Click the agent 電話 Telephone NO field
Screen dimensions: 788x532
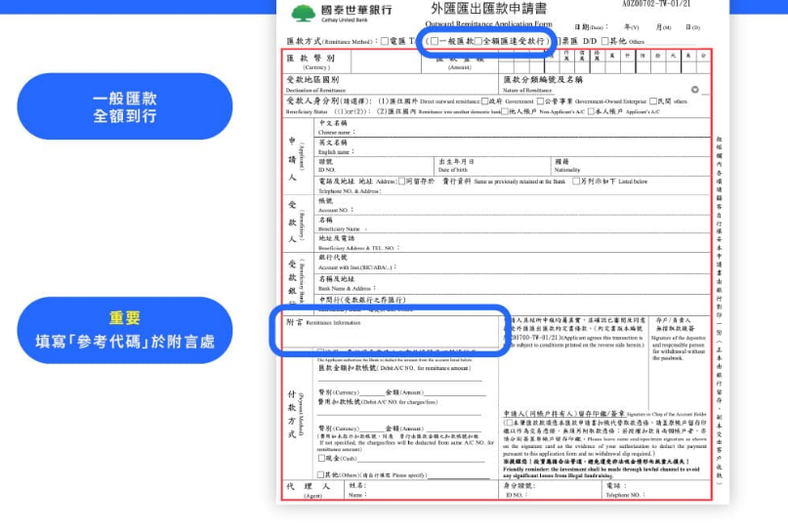[x=656, y=490]
